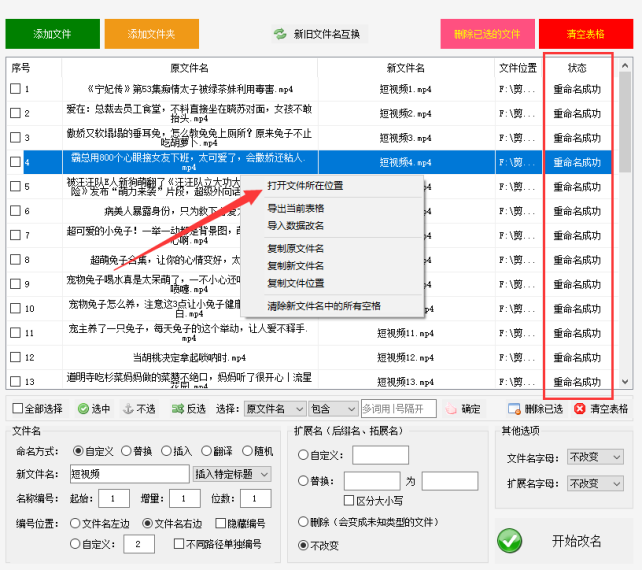This screenshot has width=643, height=570.
Task: Select extension 删除 radio option
Action: (x=303, y=522)
